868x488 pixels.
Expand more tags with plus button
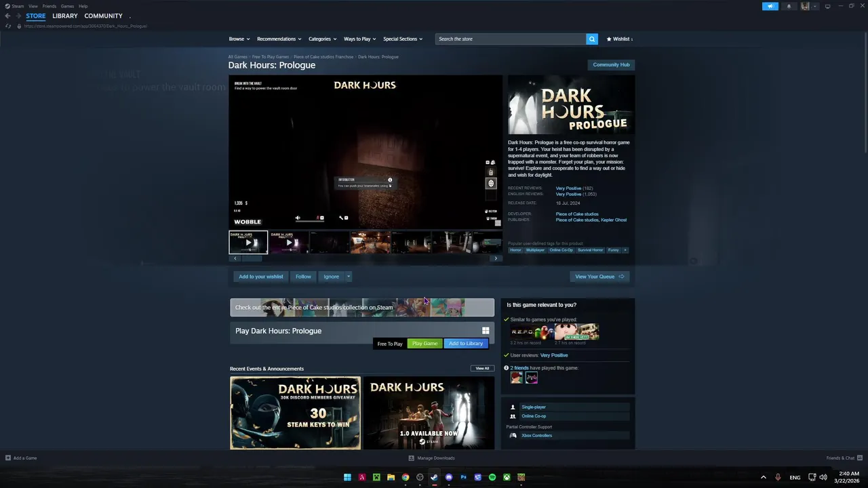(625, 250)
